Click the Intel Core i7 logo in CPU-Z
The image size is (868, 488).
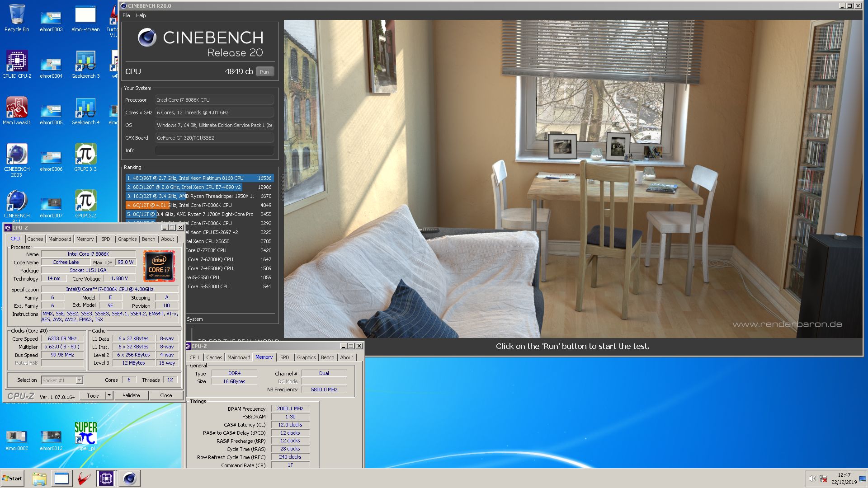click(159, 266)
